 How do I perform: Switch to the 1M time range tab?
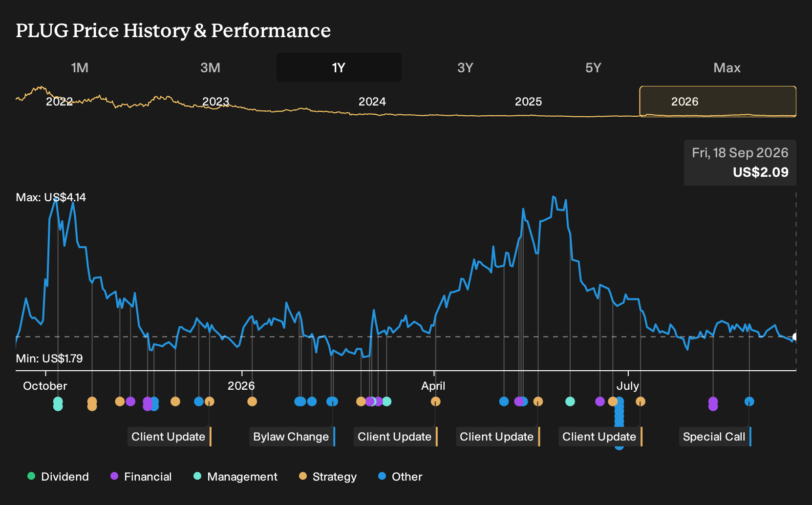pos(80,67)
